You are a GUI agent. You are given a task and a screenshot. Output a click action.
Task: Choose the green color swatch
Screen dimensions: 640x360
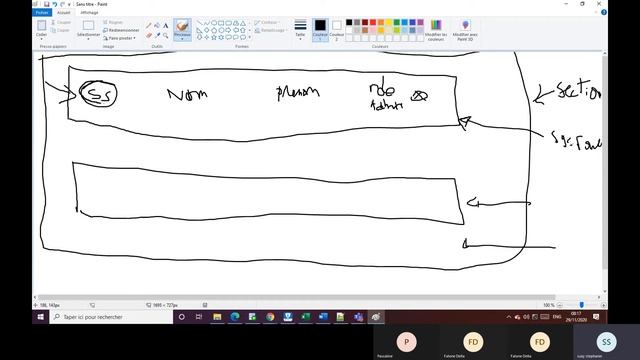click(x=397, y=22)
